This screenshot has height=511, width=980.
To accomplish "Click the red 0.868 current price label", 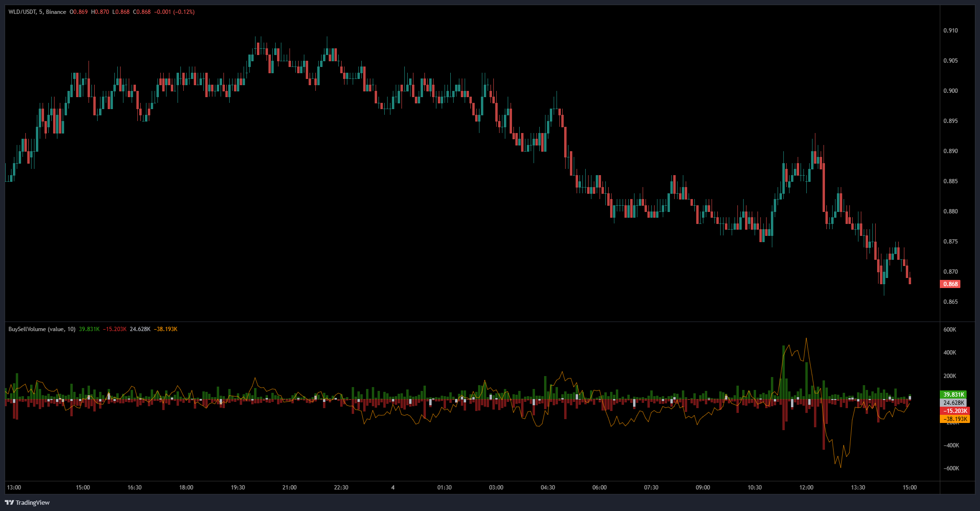I will pyautogui.click(x=950, y=284).
